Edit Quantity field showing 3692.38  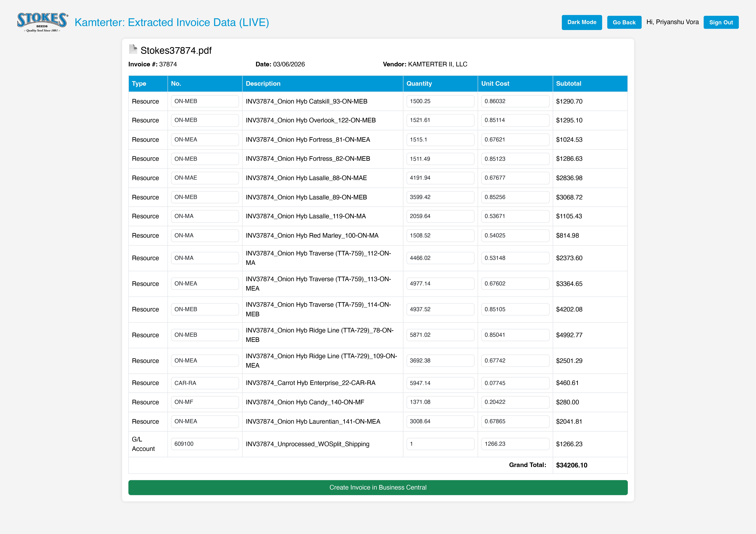440,361
